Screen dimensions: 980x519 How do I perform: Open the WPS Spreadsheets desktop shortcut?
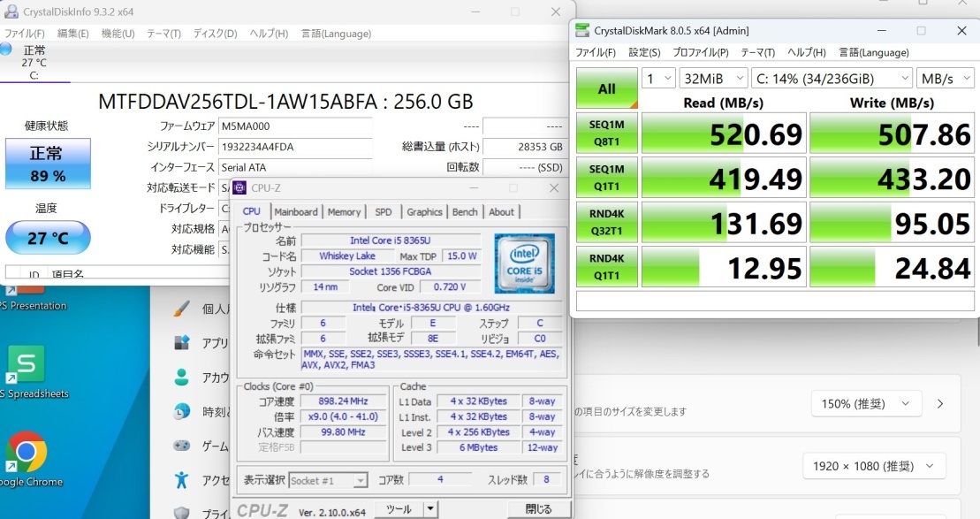[x=27, y=364]
